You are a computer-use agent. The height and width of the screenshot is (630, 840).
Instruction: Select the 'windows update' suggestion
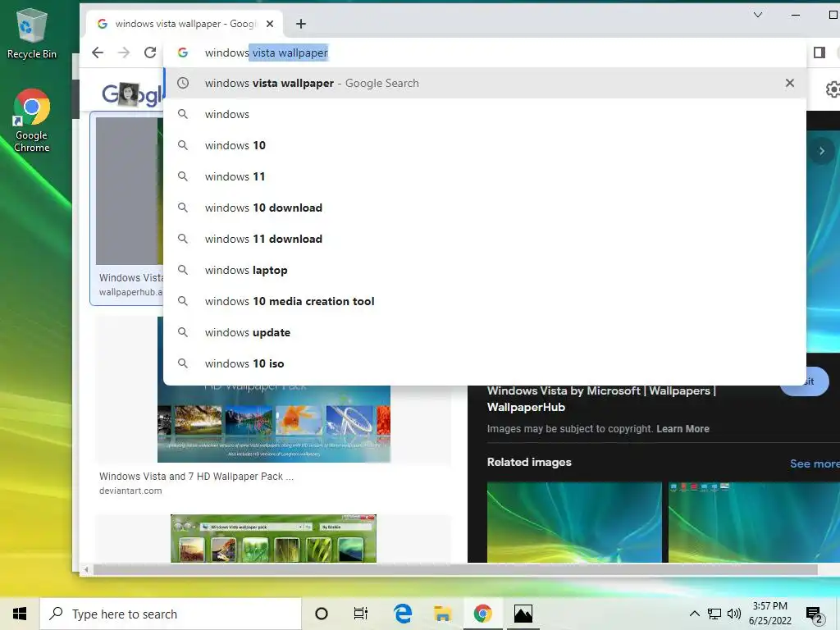(x=485, y=332)
